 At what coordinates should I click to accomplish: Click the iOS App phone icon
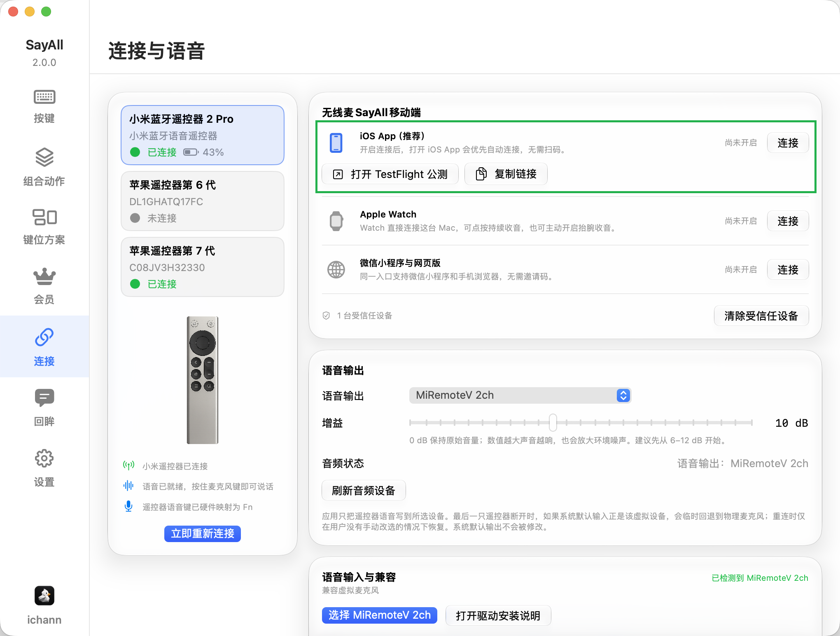coord(336,143)
